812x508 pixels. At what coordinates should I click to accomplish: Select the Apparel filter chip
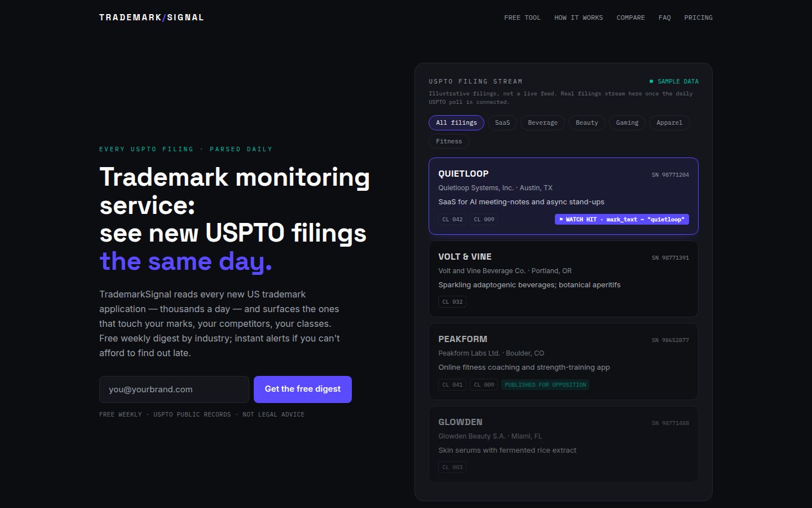[669, 122]
